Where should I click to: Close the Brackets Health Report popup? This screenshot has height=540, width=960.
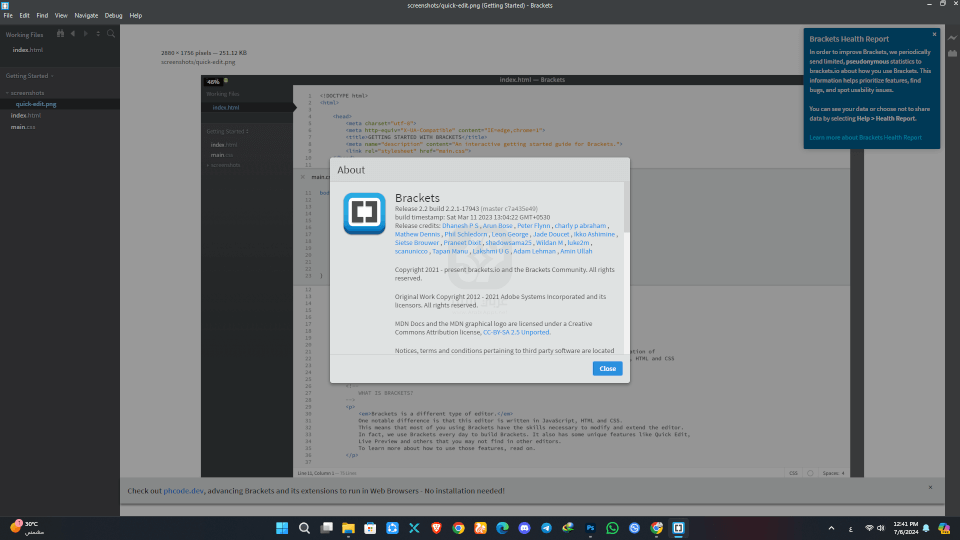(933, 34)
